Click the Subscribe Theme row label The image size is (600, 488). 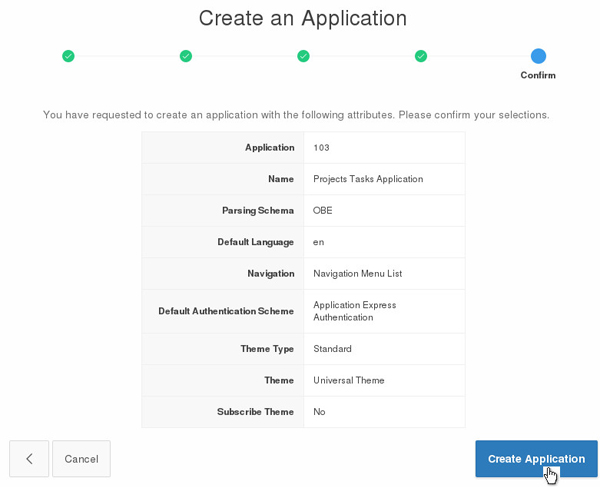point(255,412)
